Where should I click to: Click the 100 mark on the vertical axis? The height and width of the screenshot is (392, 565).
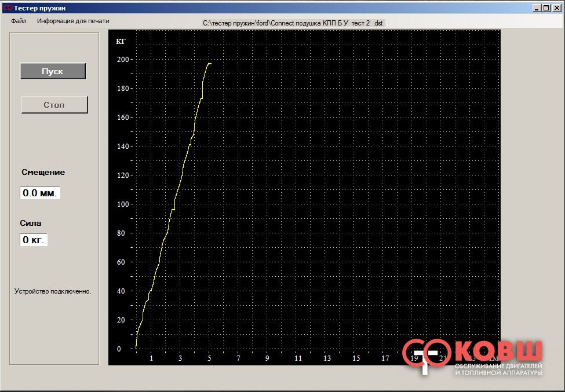pos(122,204)
